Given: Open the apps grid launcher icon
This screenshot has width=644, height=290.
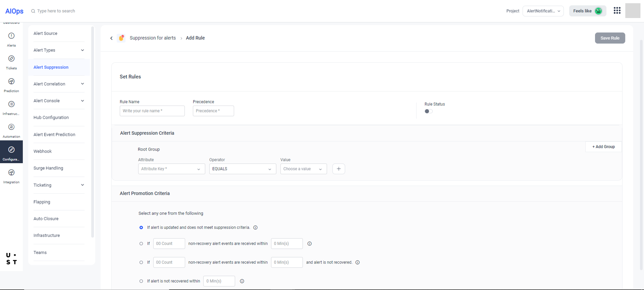Looking at the screenshot, I should 617,11.
